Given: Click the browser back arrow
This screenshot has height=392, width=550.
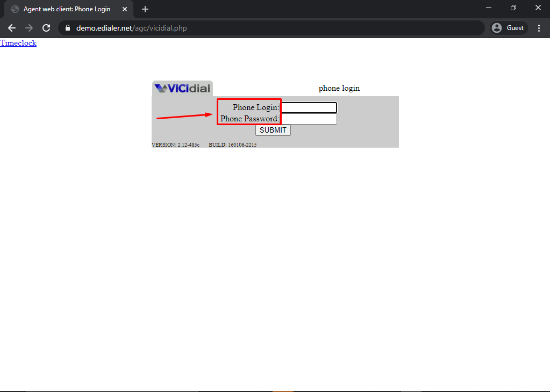Looking at the screenshot, I should 12,28.
